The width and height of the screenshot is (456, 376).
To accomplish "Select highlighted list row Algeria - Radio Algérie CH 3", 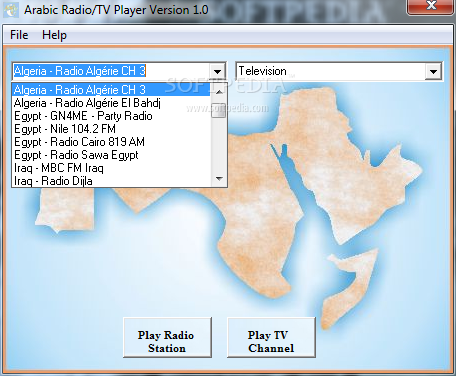I will (x=111, y=90).
